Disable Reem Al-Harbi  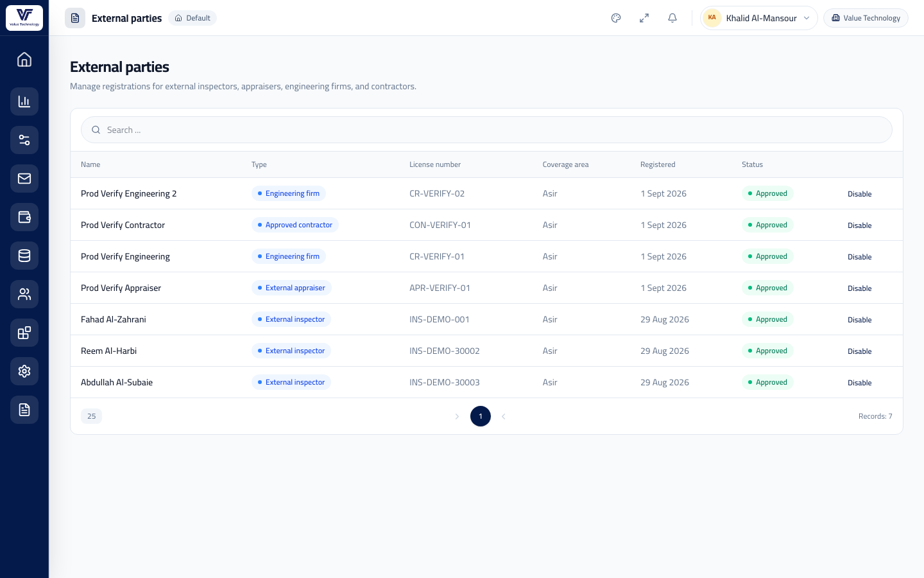859,351
